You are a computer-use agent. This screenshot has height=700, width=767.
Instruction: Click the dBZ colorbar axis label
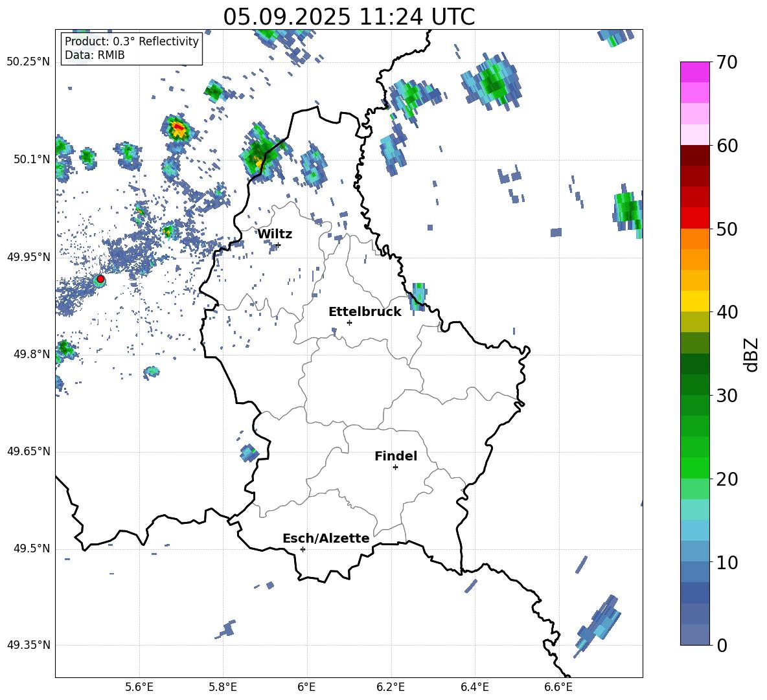(752, 354)
